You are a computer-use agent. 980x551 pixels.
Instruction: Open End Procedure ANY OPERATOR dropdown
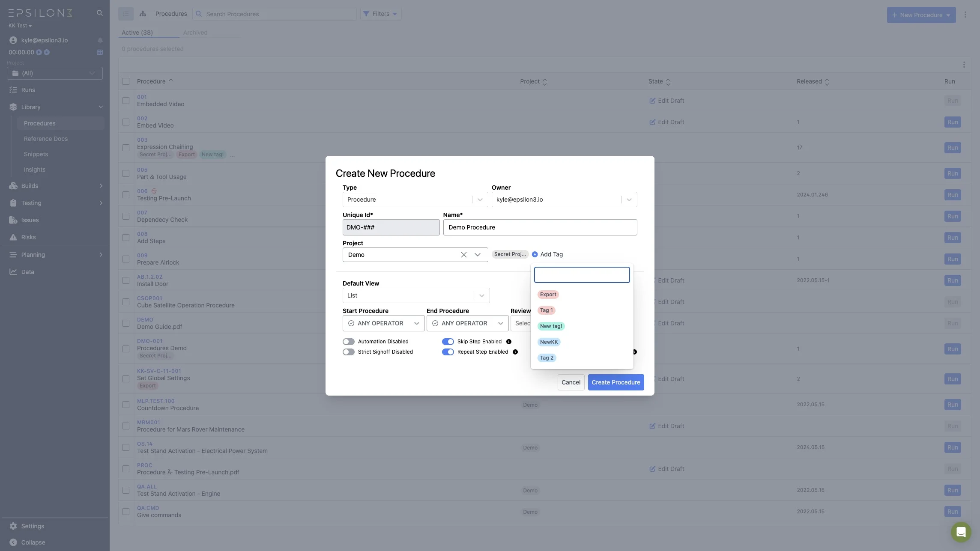click(467, 323)
